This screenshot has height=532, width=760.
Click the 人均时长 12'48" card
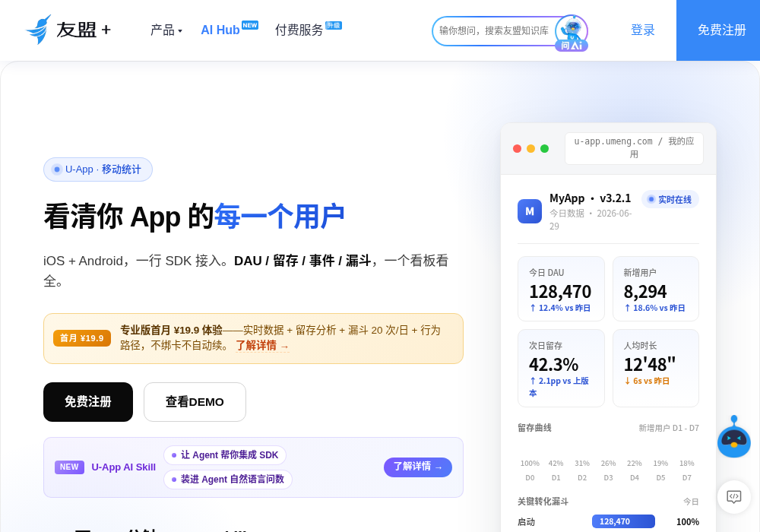[x=656, y=369]
